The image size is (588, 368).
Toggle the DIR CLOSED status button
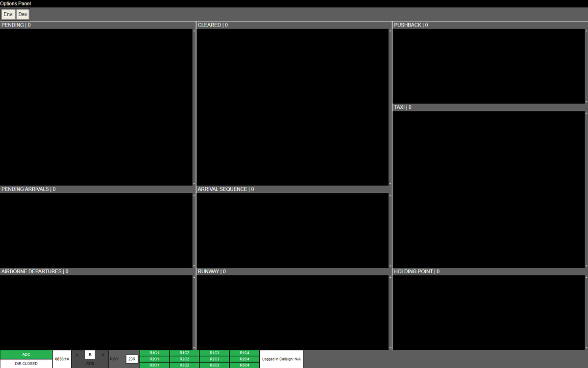click(26, 364)
